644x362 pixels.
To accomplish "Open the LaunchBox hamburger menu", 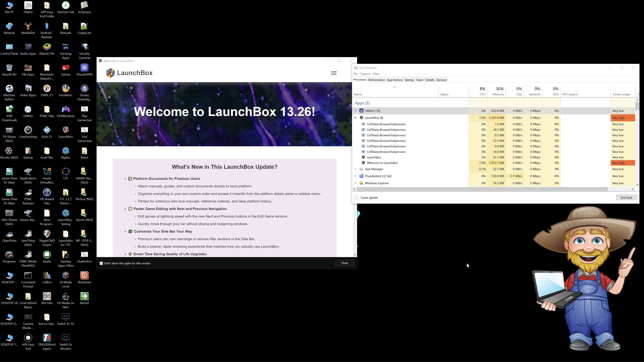I will pyautogui.click(x=334, y=73).
